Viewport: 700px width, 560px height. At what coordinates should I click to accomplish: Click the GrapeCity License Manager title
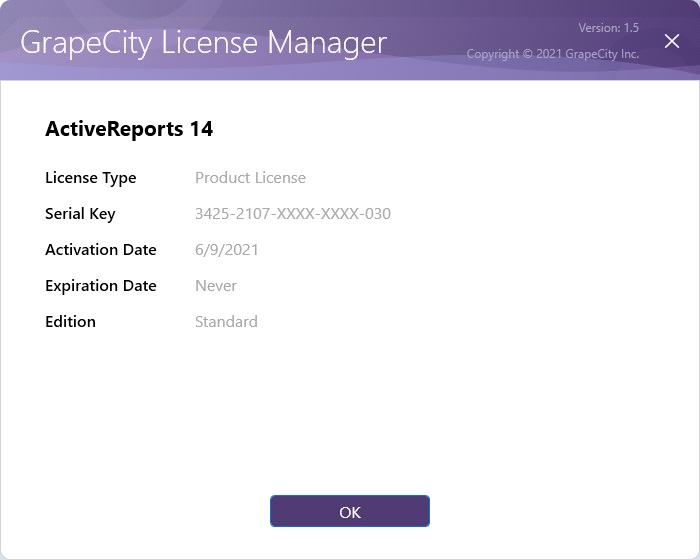coord(204,43)
